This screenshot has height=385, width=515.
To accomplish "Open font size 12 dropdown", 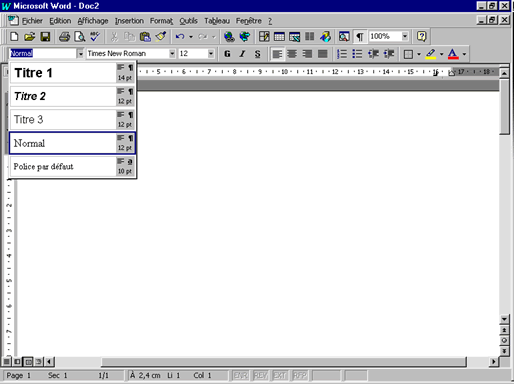I will [211, 53].
